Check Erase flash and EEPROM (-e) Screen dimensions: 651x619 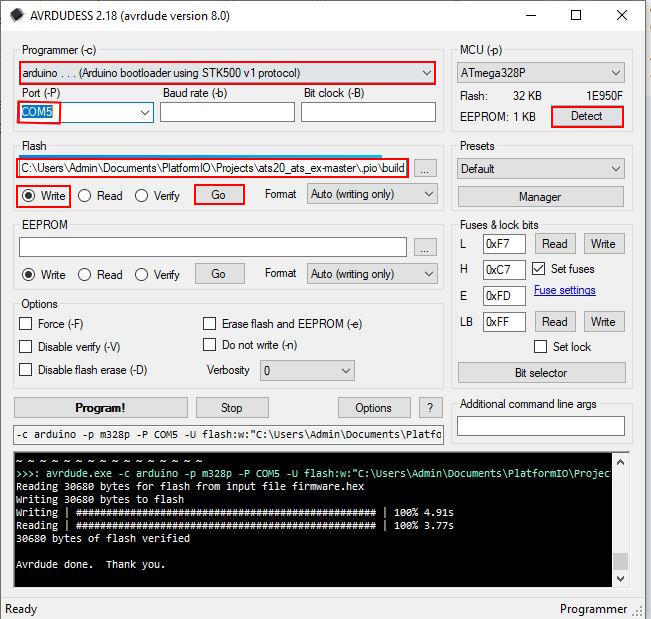[209, 323]
